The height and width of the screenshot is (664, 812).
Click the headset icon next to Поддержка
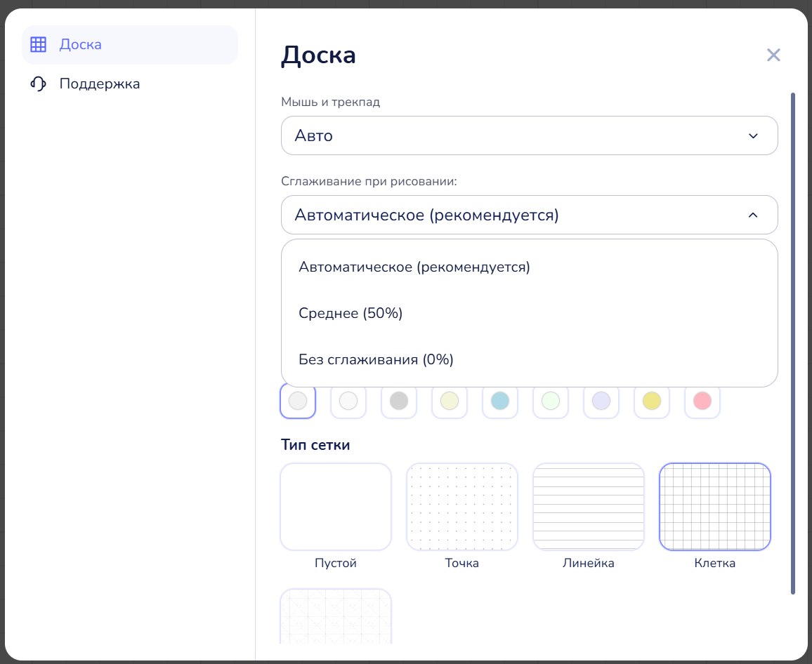click(x=39, y=84)
